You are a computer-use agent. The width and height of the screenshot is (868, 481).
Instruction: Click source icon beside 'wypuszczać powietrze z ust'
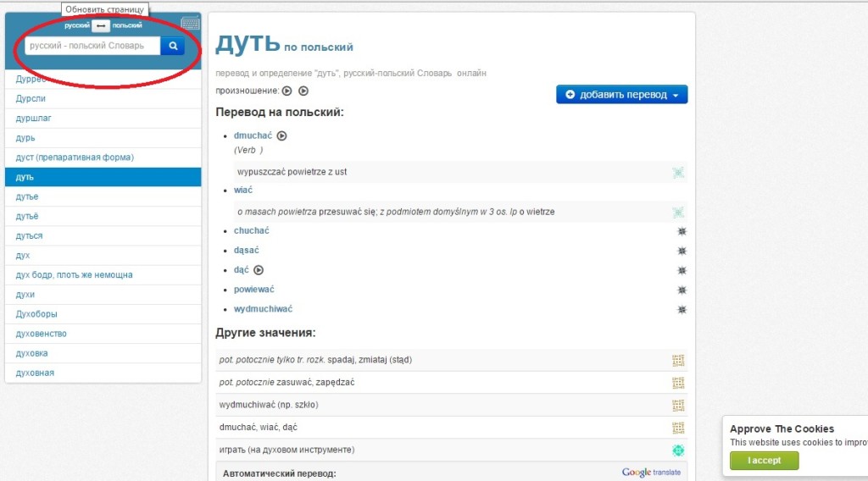point(678,172)
